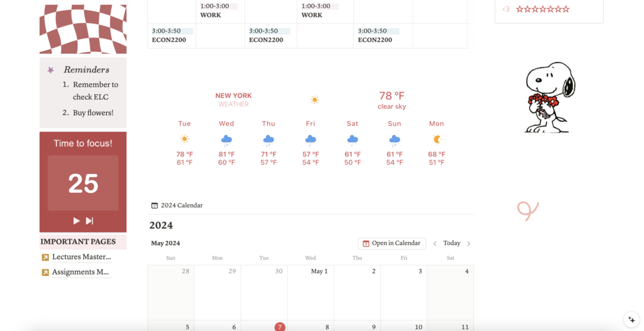Click the 2024 Calendar tab icon

click(154, 206)
